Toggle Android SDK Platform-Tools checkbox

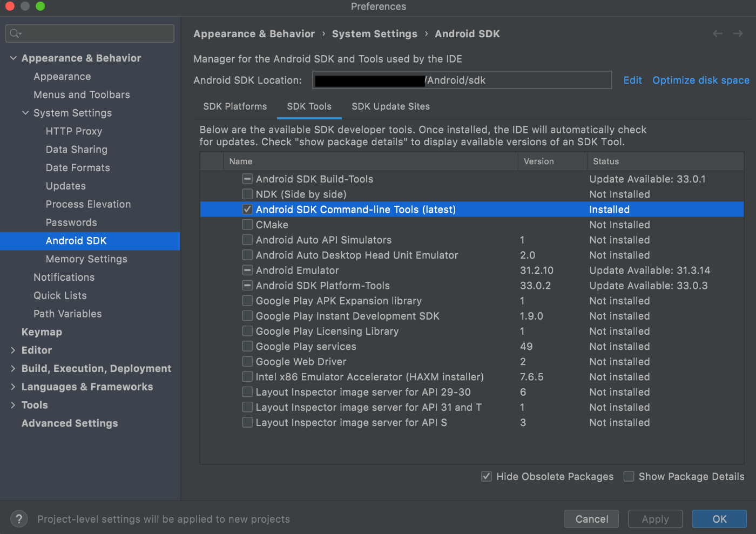247,285
